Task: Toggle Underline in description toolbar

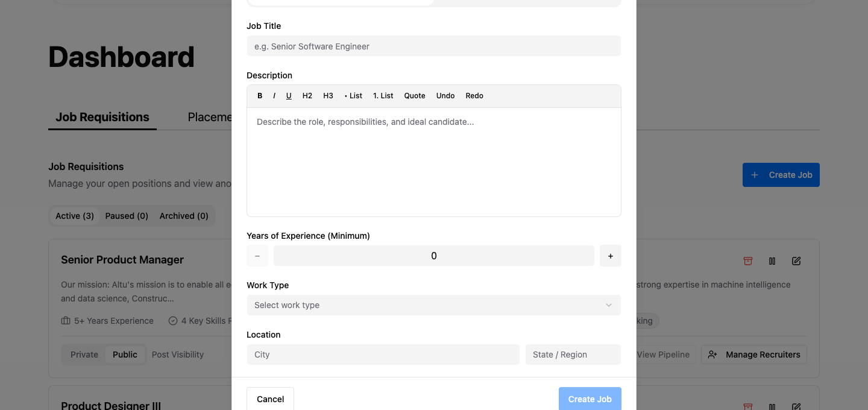Action: 289,96
